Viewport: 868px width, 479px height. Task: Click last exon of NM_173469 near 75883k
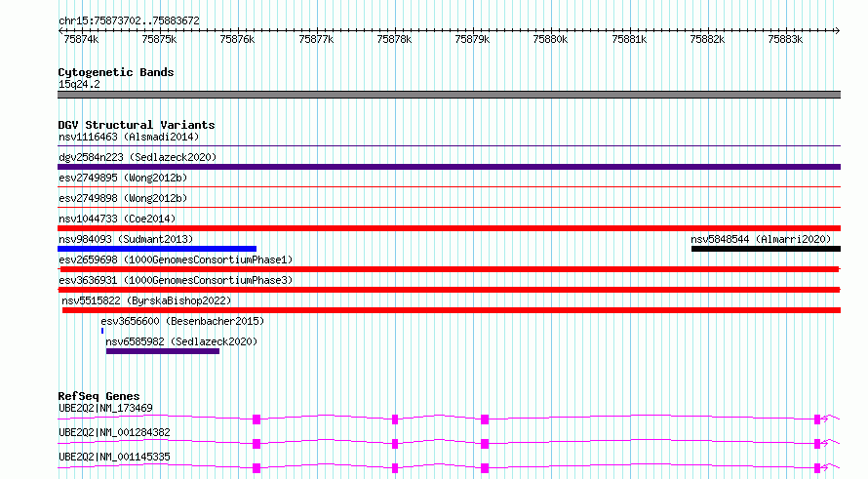pos(817,419)
